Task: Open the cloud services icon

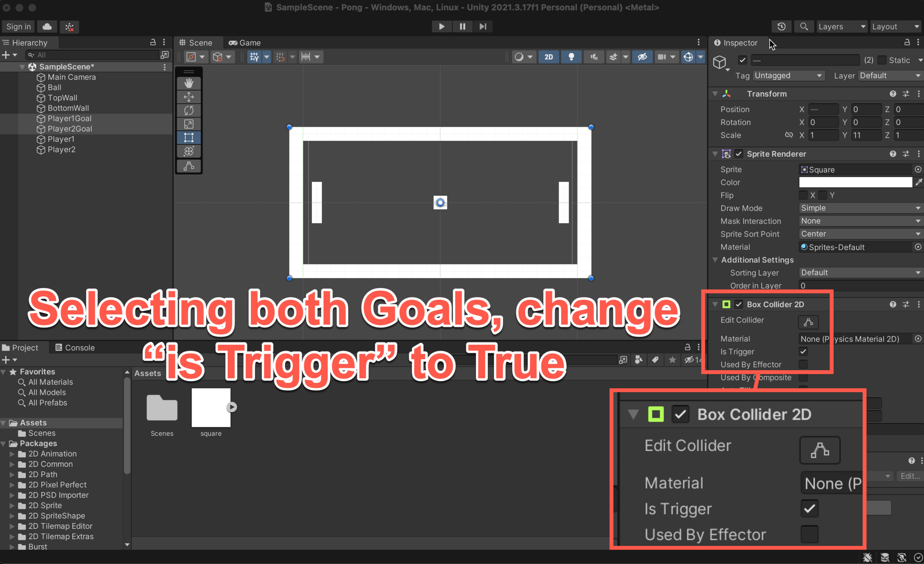Action: tap(47, 26)
